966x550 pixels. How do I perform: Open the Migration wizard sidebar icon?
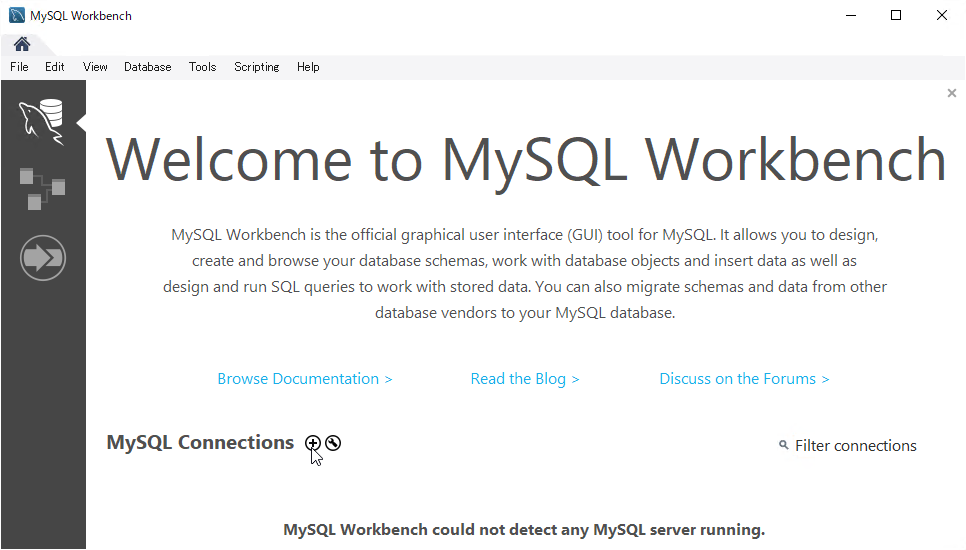coord(42,258)
